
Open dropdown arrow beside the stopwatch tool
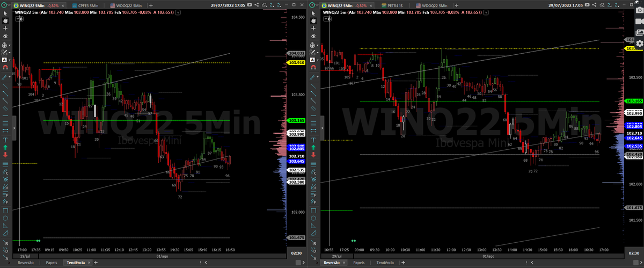coord(10,45)
